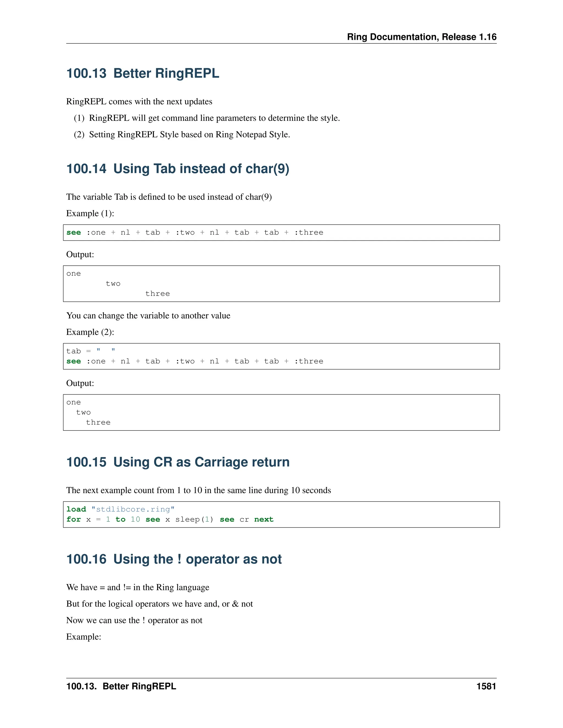The height and width of the screenshot is (728, 563).
Task: Click the footer text "100.13. Better RingREPL"
Action: (121, 686)
